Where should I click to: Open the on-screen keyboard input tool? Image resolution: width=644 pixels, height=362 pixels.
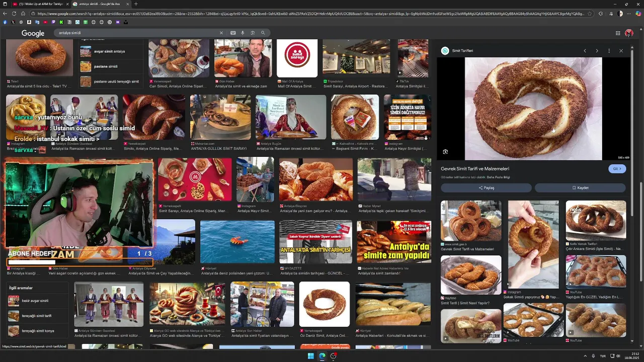pos(233,33)
